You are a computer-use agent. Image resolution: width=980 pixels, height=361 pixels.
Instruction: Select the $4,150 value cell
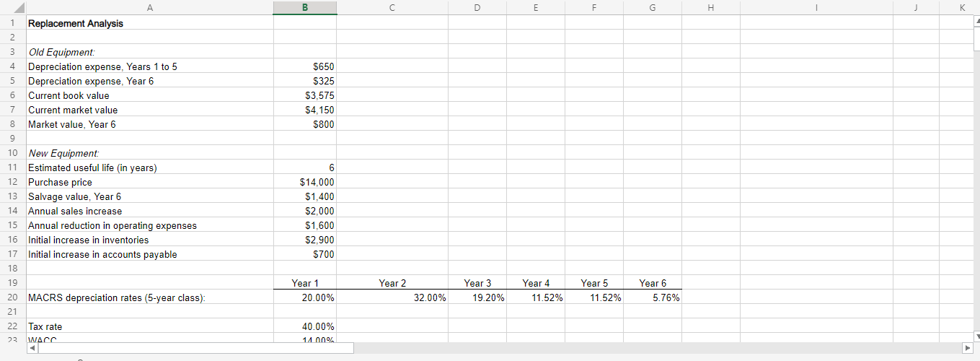304,110
